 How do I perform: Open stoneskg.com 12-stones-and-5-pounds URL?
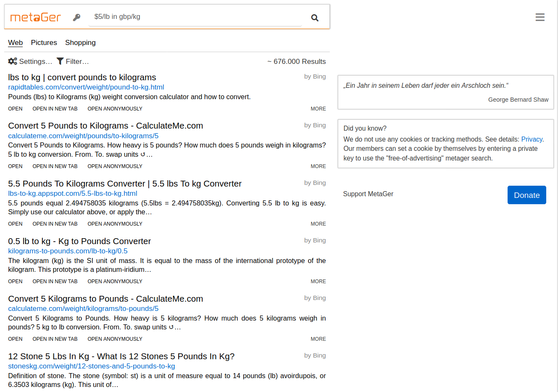point(92,366)
